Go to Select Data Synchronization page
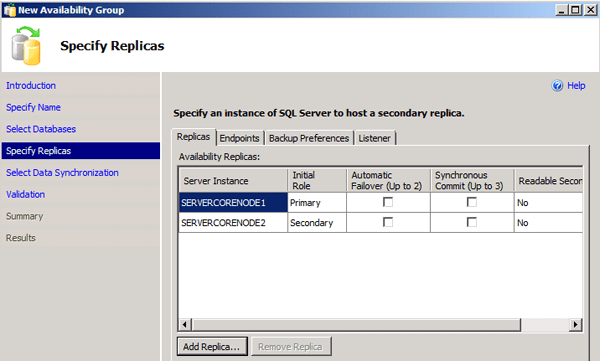 [62, 173]
